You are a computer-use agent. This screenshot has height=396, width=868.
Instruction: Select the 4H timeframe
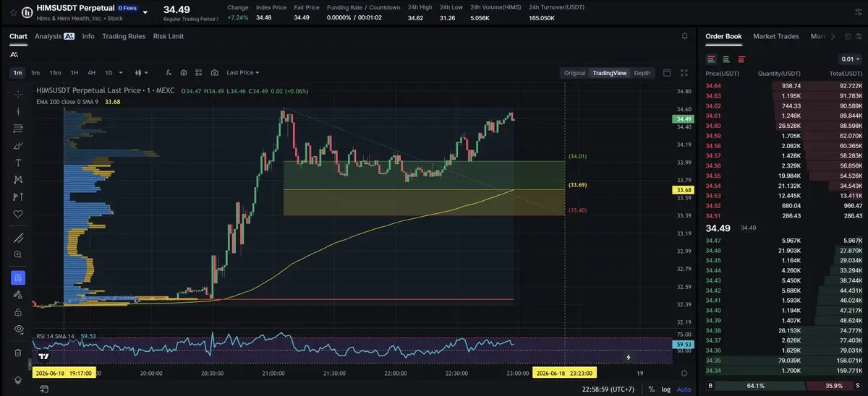tap(91, 72)
